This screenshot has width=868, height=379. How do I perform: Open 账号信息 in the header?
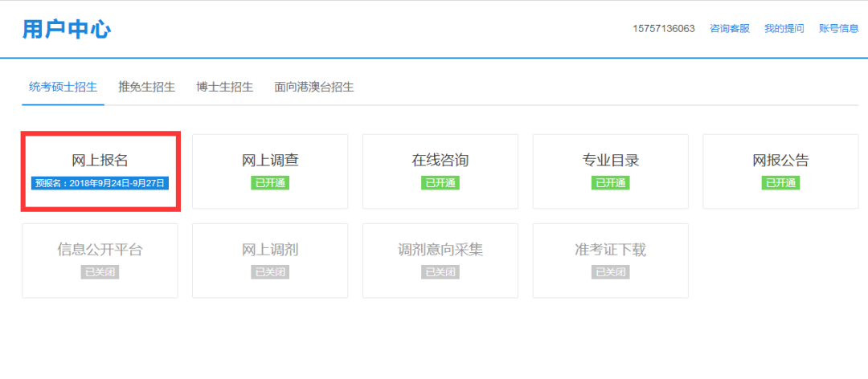(x=838, y=29)
